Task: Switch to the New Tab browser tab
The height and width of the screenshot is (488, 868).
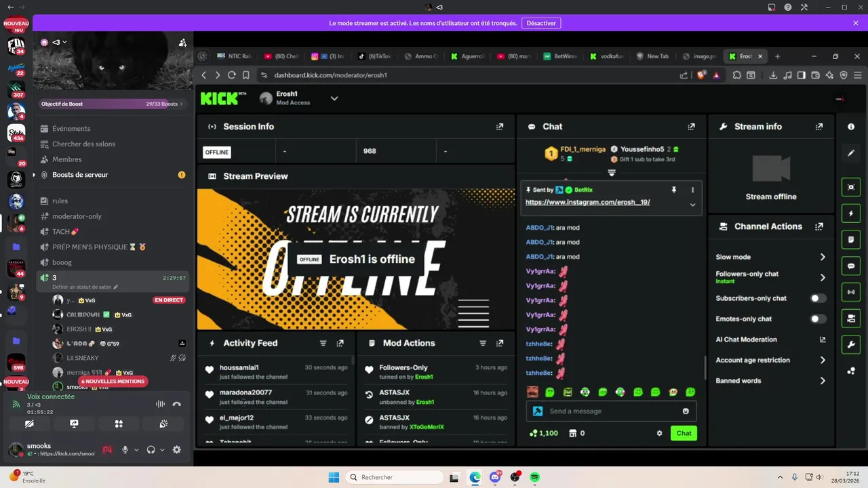Action: (x=653, y=56)
